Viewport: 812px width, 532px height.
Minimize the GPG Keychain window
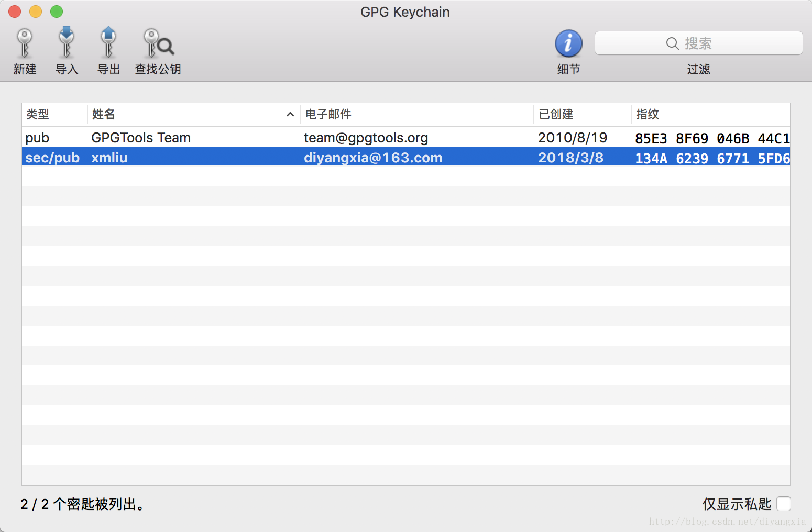click(36, 12)
